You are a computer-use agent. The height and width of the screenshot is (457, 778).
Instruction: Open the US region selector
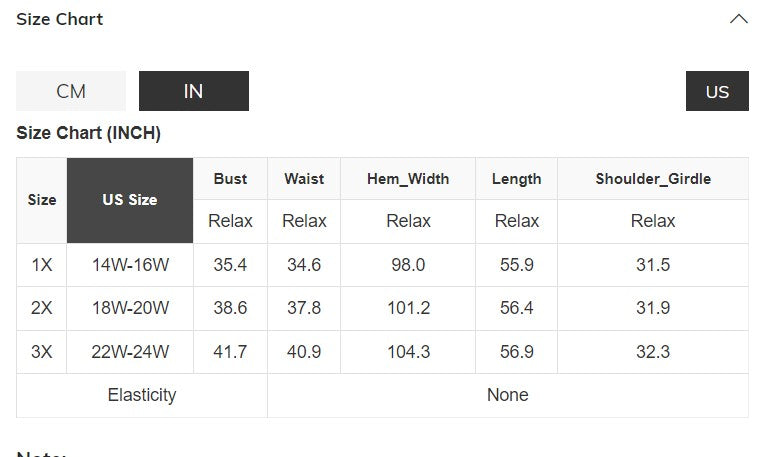717,91
